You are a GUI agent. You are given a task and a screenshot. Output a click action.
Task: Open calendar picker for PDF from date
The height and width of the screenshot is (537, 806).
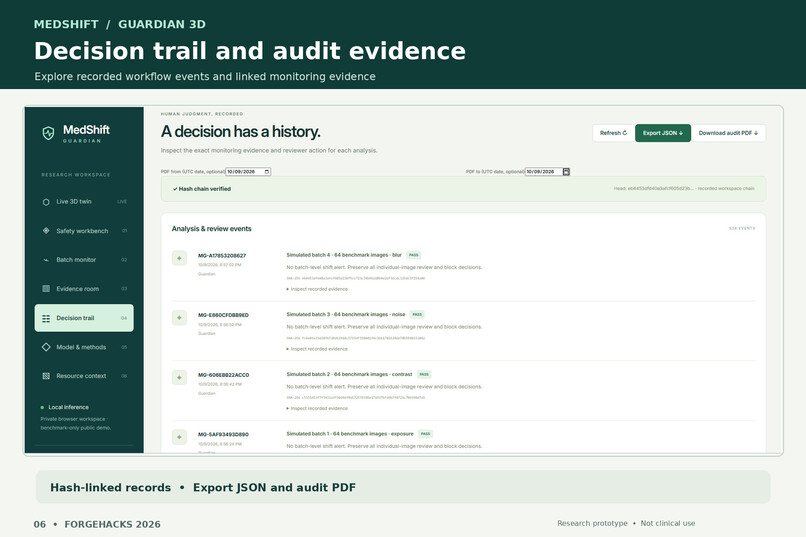click(x=267, y=172)
